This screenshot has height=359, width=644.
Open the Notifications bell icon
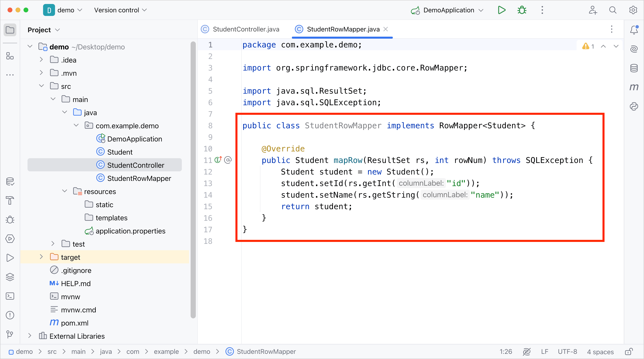(x=634, y=30)
